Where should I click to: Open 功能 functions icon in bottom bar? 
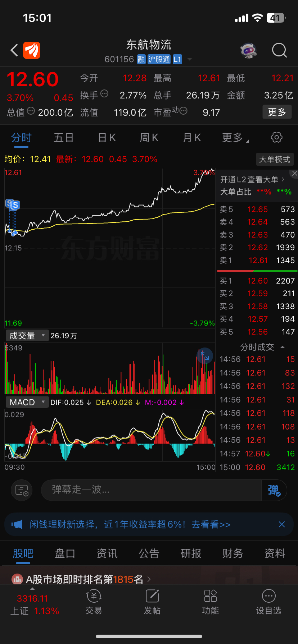[x=211, y=596]
